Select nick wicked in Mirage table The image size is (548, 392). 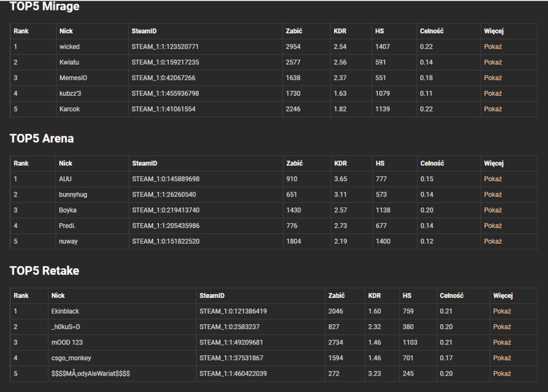click(69, 47)
